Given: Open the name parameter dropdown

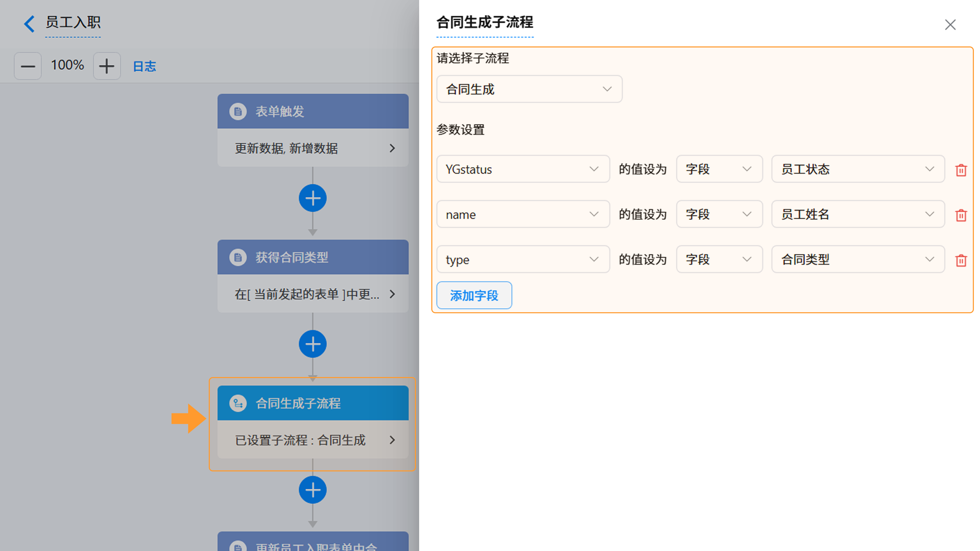Looking at the screenshot, I should point(523,214).
